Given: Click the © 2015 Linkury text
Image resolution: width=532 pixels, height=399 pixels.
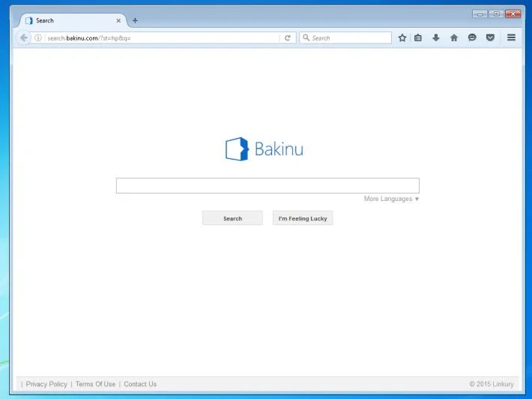Looking at the screenshot, I should [x=492, y=384].
